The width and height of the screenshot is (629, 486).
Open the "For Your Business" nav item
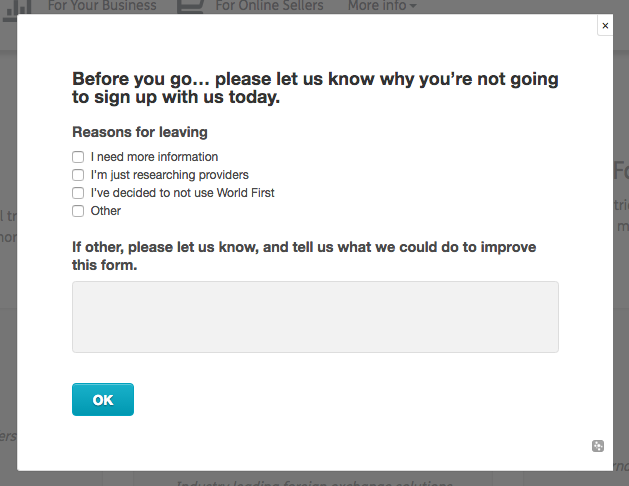tap(102, 6)
